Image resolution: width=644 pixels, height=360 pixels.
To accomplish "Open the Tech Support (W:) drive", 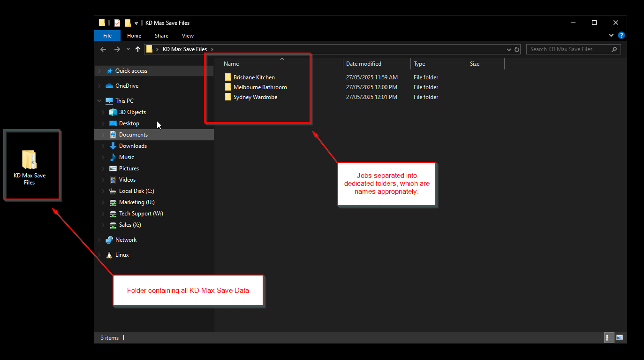I will coord(141,214).
